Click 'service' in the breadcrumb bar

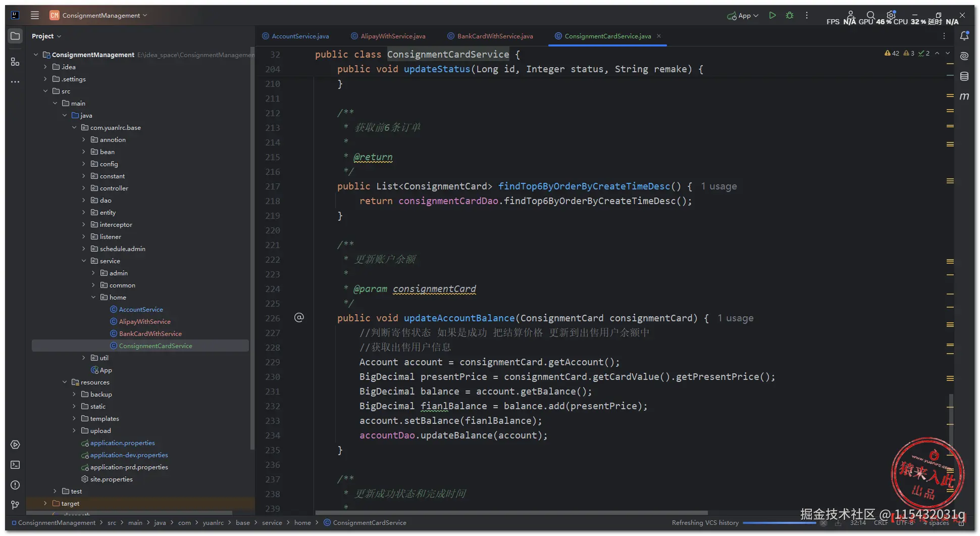click(272, 522)
